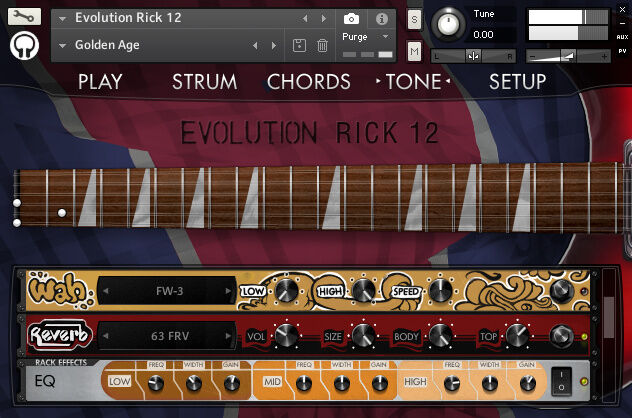This screenshot has width=632, height=418.
Task: Switch to the TONE tab
Action: pyautogui.click(x=414, y=82)
